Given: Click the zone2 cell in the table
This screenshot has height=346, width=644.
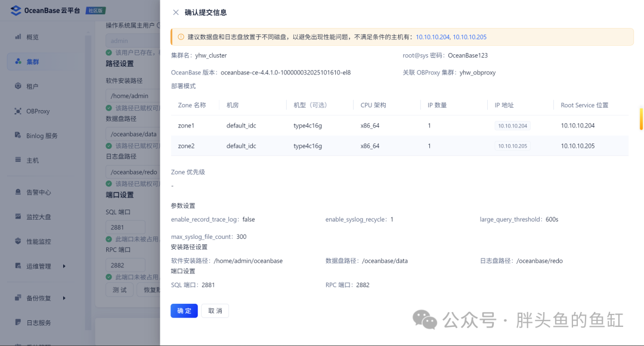Looking at the screenshot, I should coord(186,146).
